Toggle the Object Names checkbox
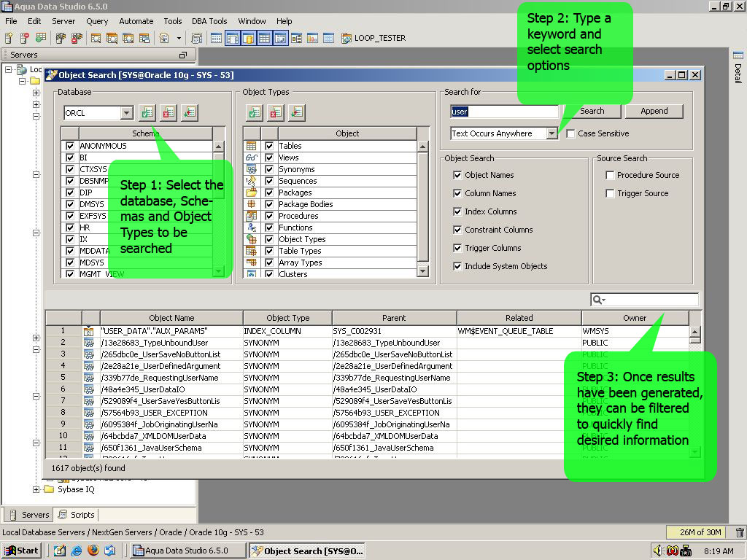The height and width of the screenshot is (560, 747). pyautogui.click(x=457, y=175)
